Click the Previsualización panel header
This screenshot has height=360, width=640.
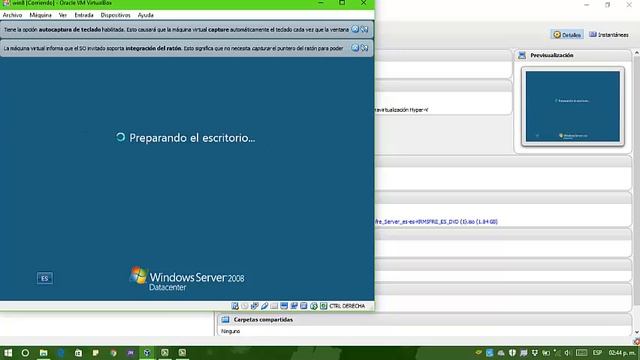(574, 55)
